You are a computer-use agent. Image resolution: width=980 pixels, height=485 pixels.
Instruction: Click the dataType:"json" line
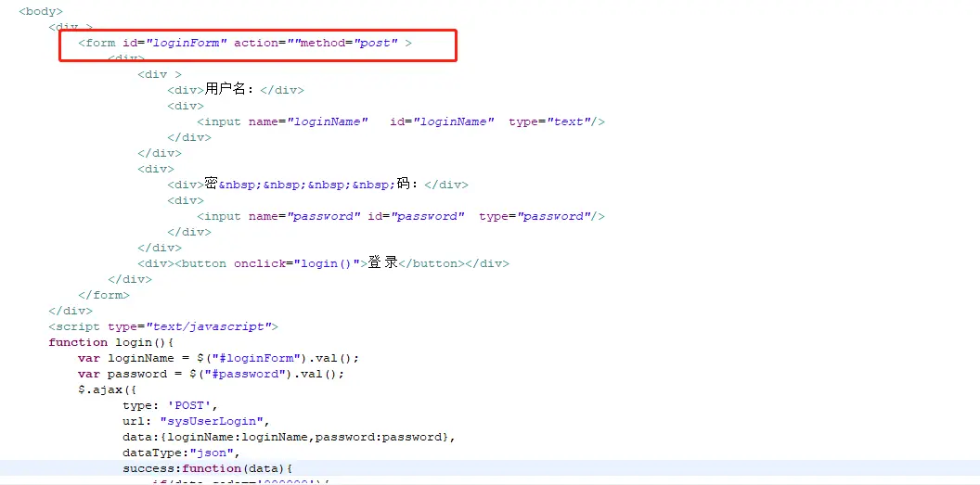coord(181,453)
